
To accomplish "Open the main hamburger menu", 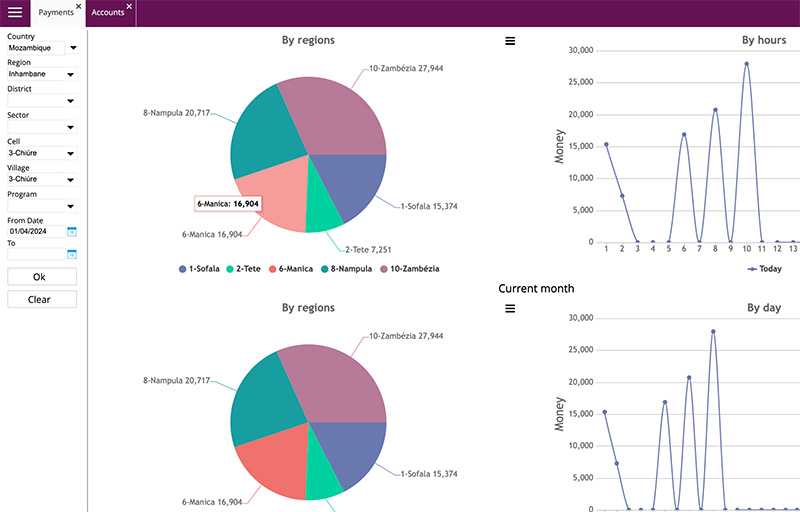I will [x=15, y=13].
